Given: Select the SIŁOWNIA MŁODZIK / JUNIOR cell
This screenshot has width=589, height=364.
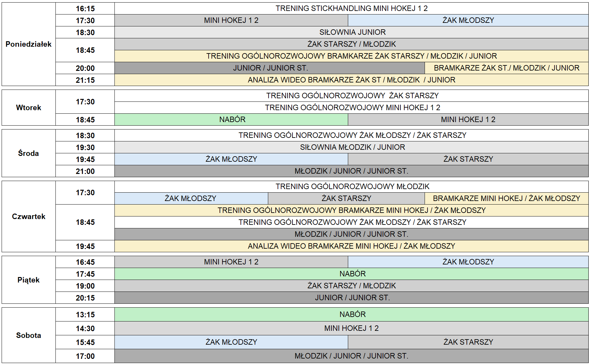Looking at the screenshot, I should (351, 147).
